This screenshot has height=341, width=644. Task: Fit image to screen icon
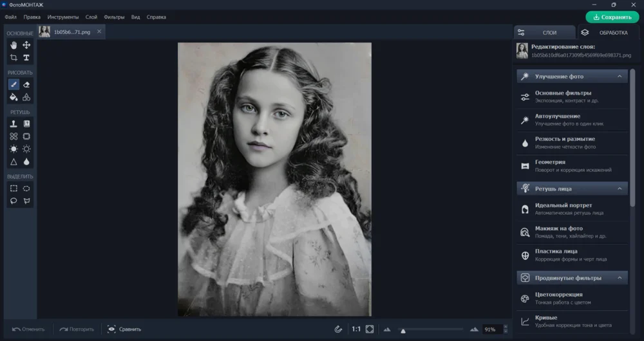pyautogui.click(x=370, y=329)
